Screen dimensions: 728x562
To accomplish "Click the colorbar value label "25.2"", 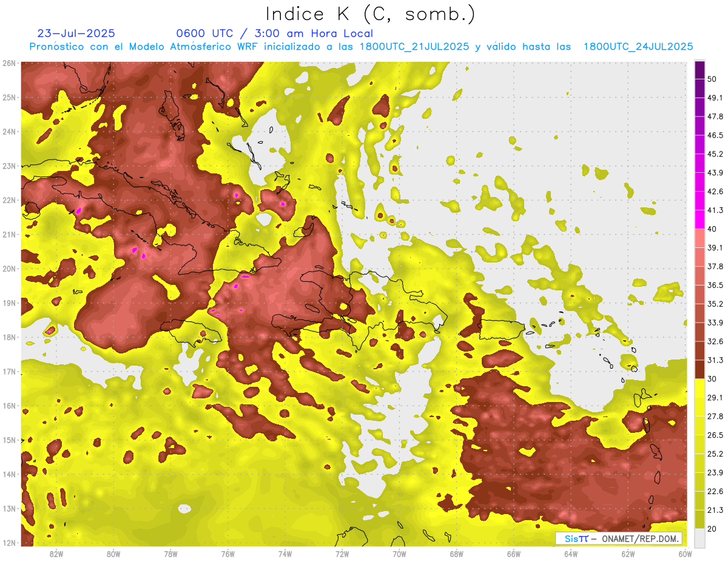I will (x=715, y=454).
